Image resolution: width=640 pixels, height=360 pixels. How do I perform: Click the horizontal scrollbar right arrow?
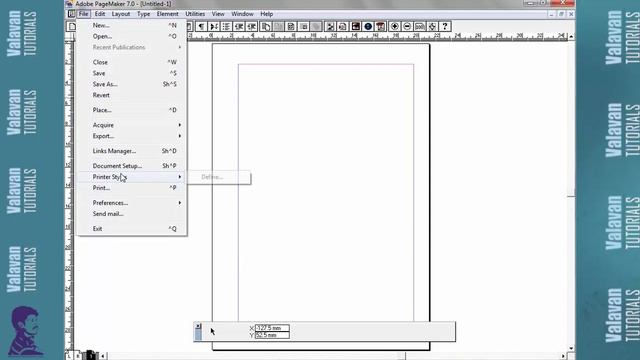coord(563,356)
